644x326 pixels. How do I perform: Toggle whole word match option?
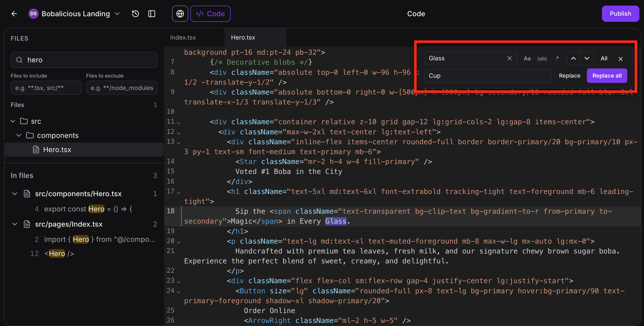point(542,59)
